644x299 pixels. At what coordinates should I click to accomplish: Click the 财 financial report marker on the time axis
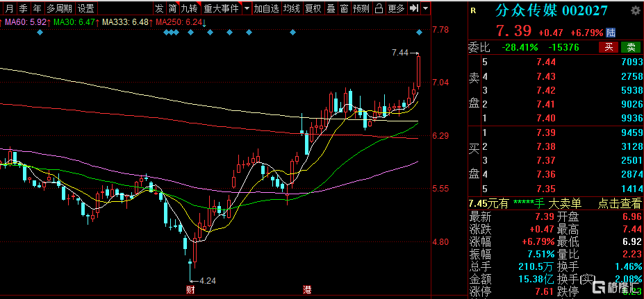(x=190, y=291)
